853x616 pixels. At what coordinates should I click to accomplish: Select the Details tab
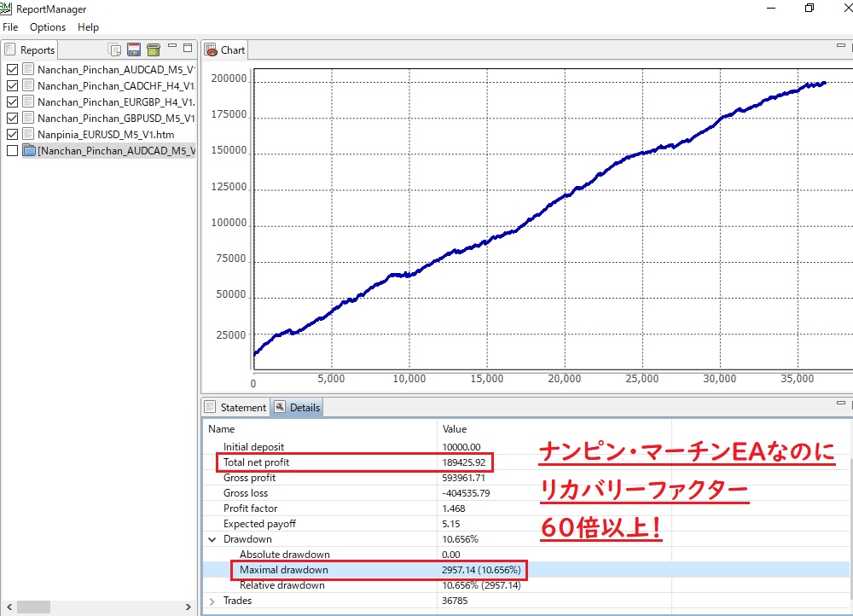pos(297,408)
